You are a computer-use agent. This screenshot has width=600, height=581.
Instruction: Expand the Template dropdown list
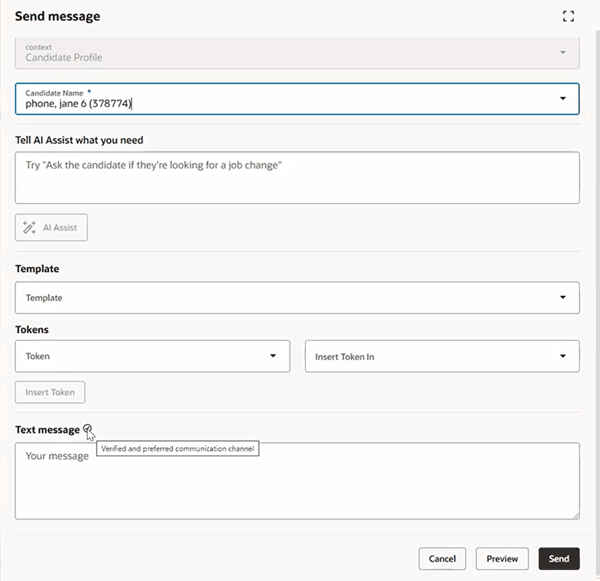click(x=563, y=297)
